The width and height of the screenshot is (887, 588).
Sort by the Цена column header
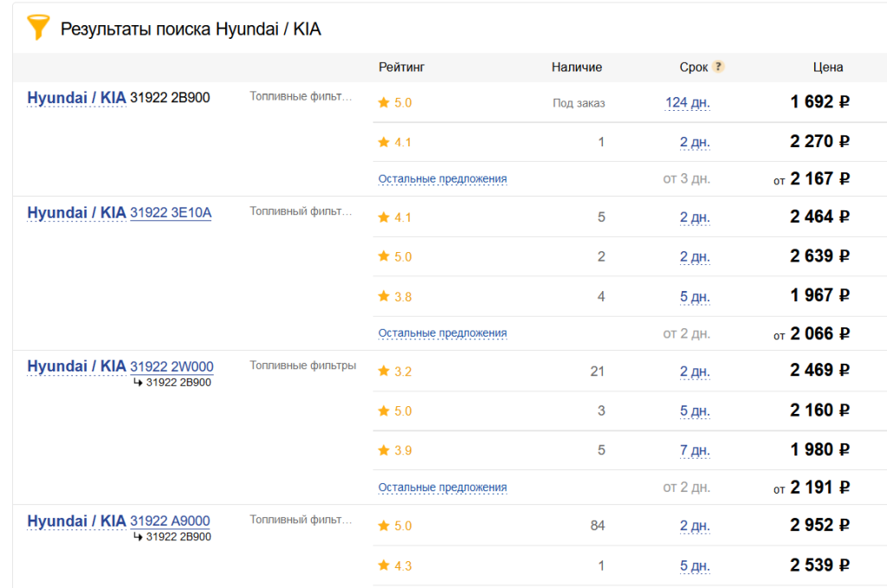point(827,68)
